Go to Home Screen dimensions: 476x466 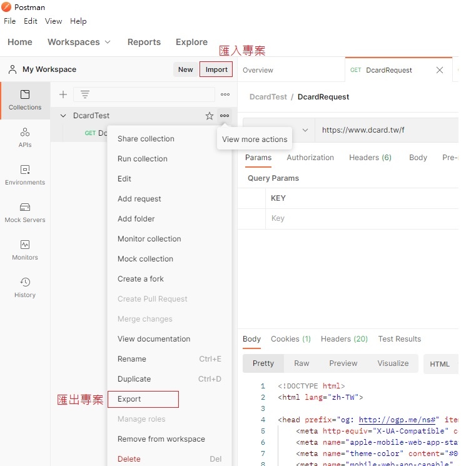pyautogui.click(x=20, y=42)
